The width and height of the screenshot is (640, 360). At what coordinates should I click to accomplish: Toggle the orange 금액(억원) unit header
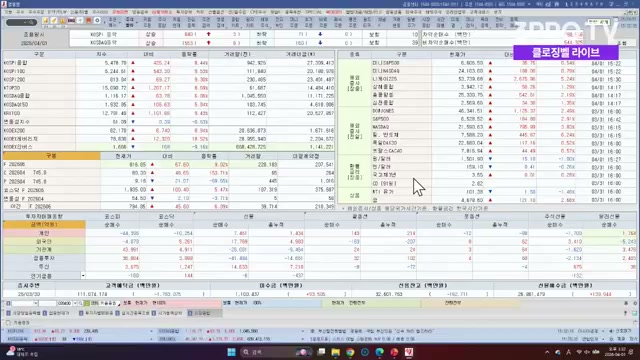44,224
